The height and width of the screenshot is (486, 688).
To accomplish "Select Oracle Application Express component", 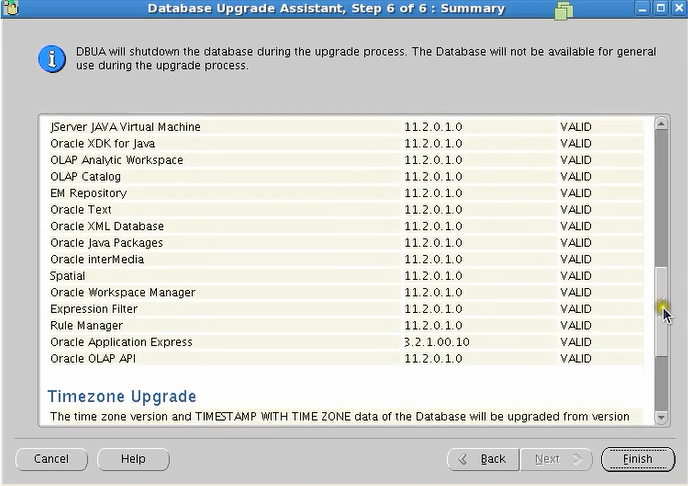I will tap(346, 342).
